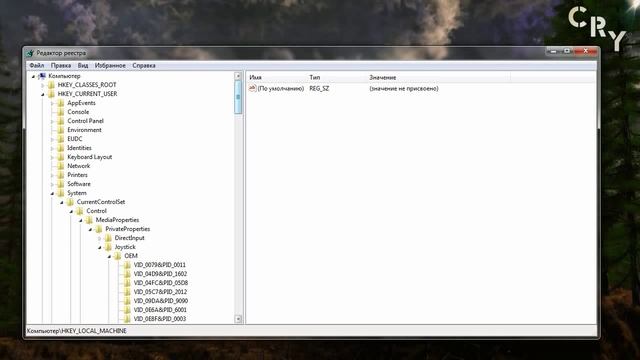Screen dimensions: 640x360
Task: Click the HKEY_CURRENT_USER folder icon
Action: pos(51,94)
